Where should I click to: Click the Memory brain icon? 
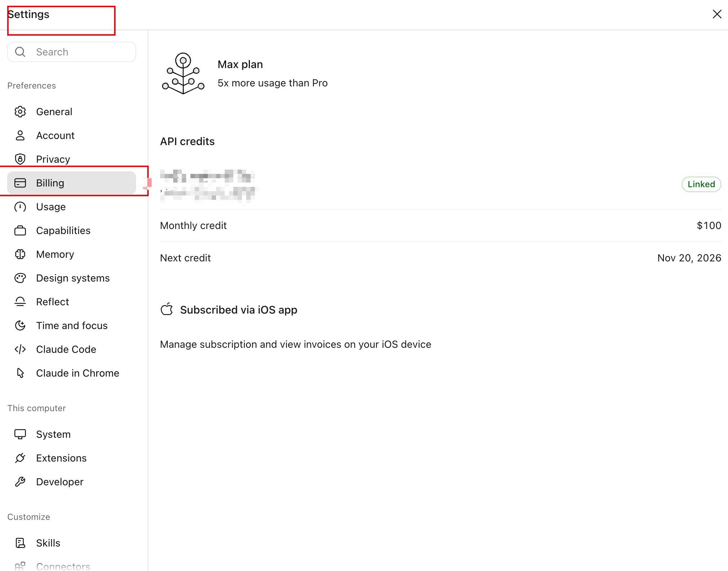coord(20,254)
